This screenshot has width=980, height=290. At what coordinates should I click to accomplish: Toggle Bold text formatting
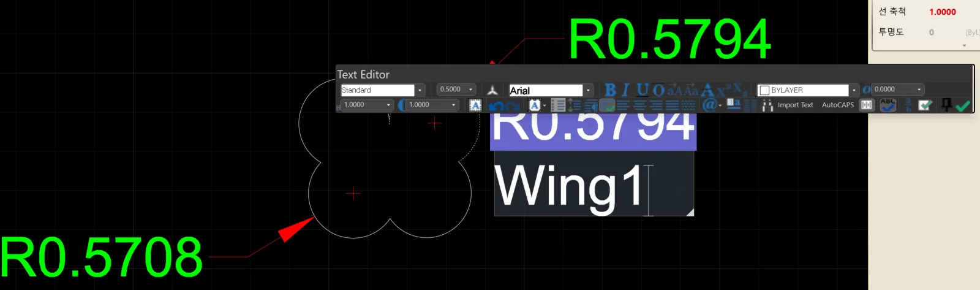click(x=610, y=90)
